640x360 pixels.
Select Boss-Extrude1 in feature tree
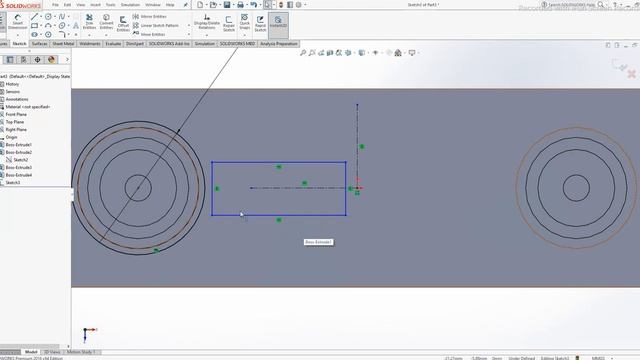[x=18, y=144]
